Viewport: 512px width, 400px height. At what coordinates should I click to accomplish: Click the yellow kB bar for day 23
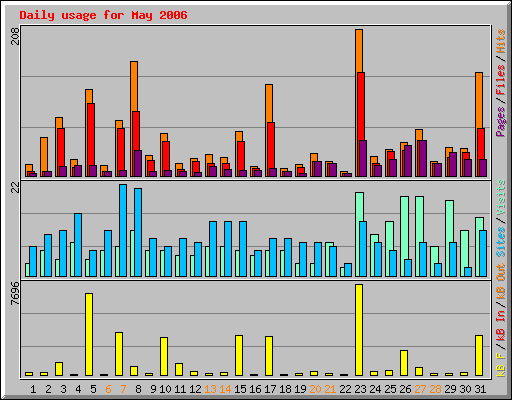click(359, 330)
